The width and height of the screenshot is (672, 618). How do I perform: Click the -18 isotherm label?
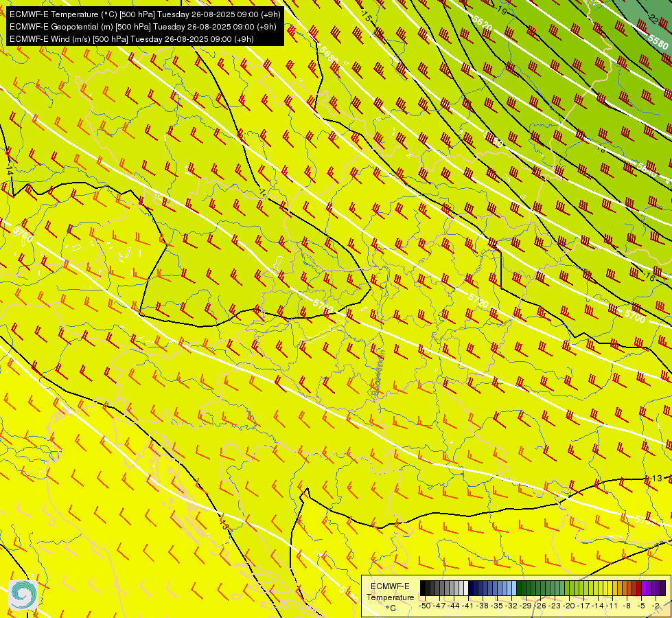[x=600, y=149]
